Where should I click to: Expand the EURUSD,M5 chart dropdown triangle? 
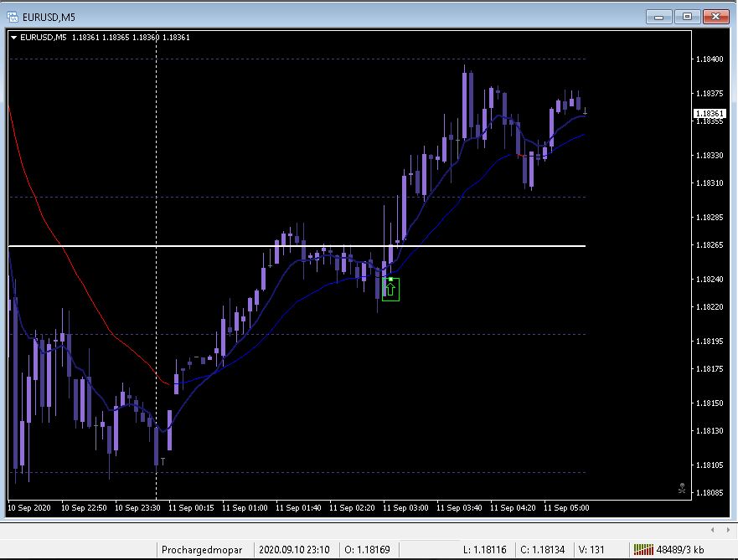click(13, 38)
